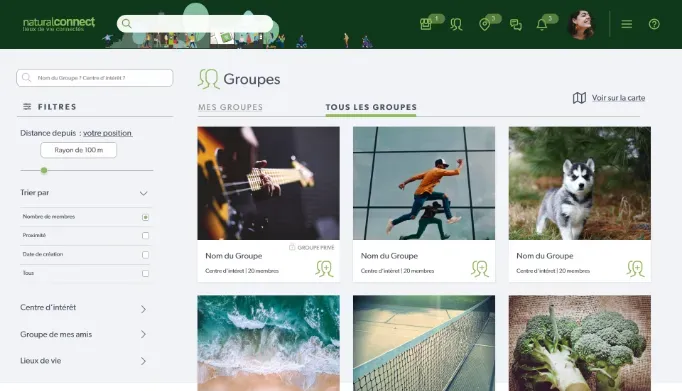Click Nom du Groupe under jumping man photo
Screen dimensions: 682x391
point(389,256)
